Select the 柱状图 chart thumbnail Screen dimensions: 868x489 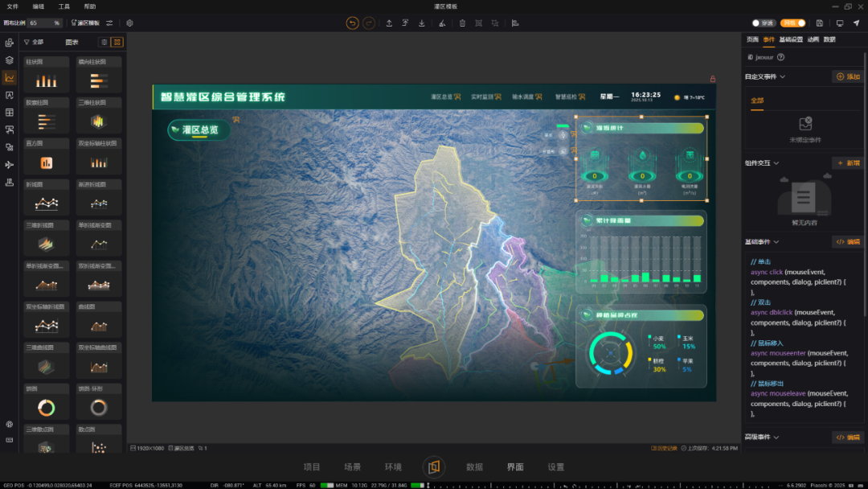click(x=47, y=74)
